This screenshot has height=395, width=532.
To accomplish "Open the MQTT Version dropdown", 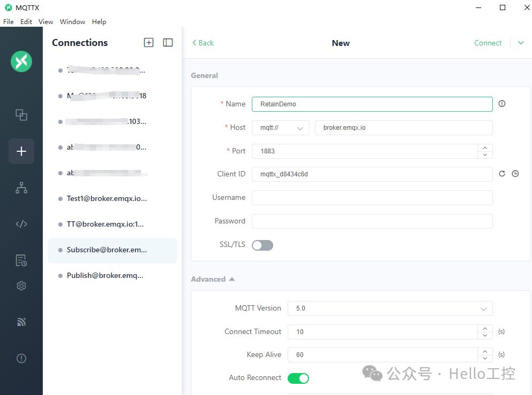I will (390, 308).
